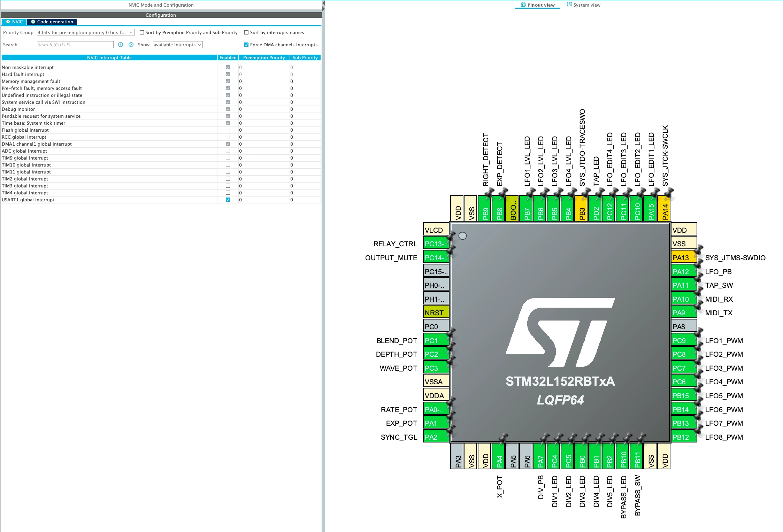Enable the TIM4 global interrupt checkbox

(x=228, y=193)
